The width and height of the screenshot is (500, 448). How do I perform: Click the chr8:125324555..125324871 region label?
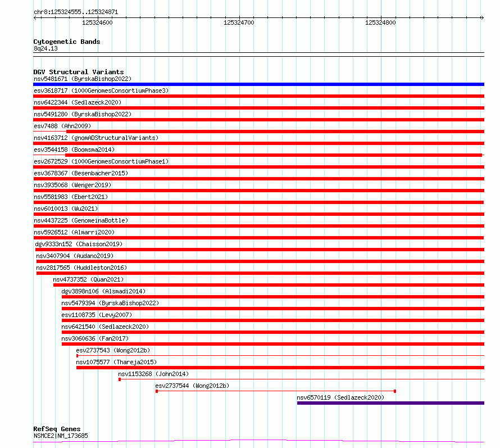[x=76, y=12]
